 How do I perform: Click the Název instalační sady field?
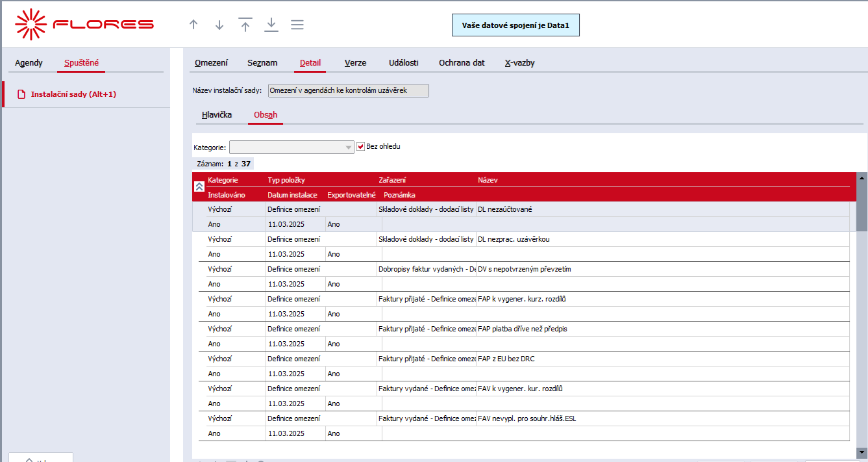click(x=348, y=90)
